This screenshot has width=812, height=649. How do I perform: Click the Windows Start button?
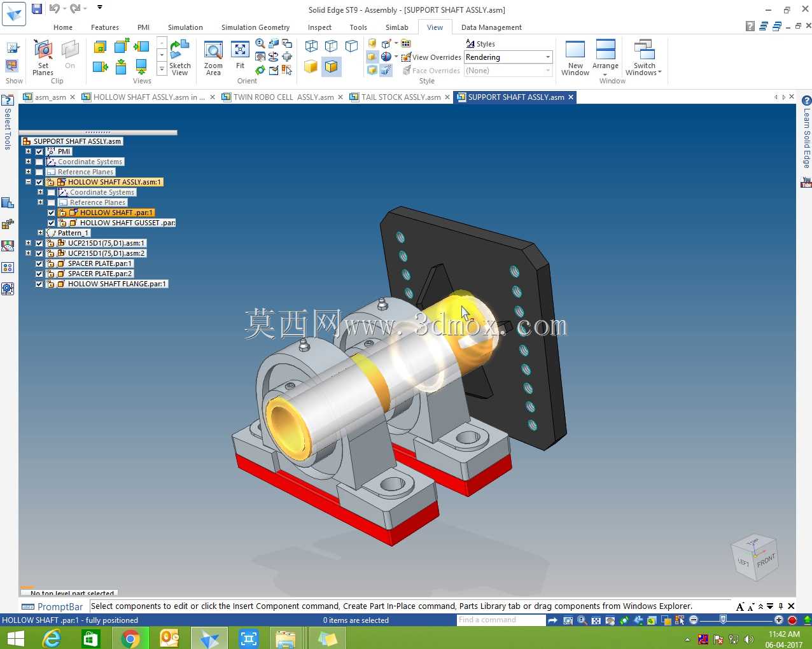point(15,638)
